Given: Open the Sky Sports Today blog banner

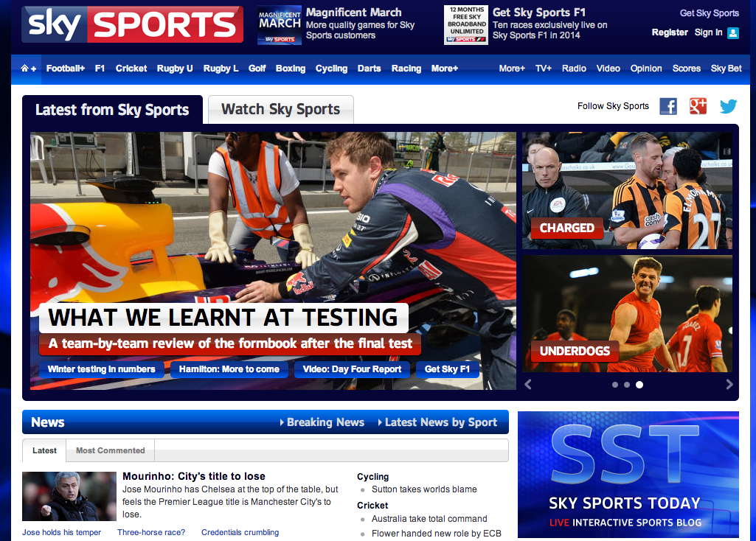Looking at the screenshot, I should click(x=628, y=475).
